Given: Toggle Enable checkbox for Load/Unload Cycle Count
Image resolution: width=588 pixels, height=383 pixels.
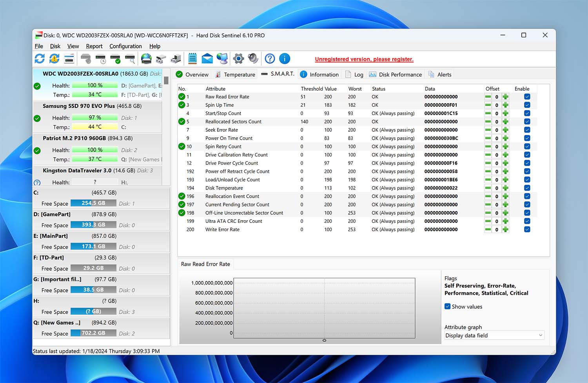Looking at the screenshot, I should click(x=527, y=180).
